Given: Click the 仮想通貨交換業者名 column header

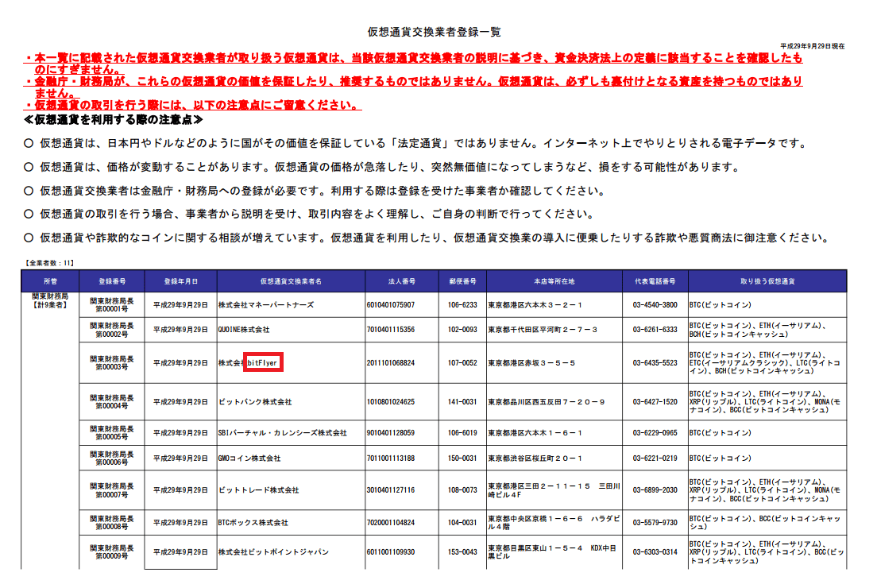Looking at the screenshot, I should (291, 281).
